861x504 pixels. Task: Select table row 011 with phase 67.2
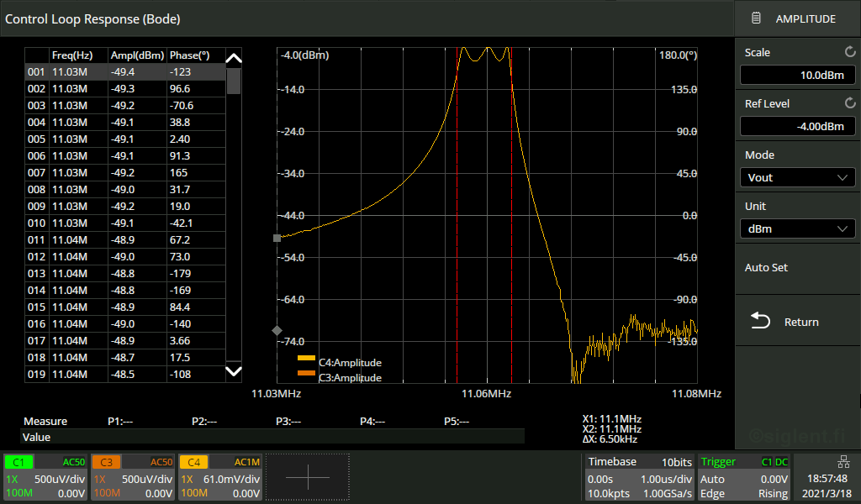[x=125, y=239]
